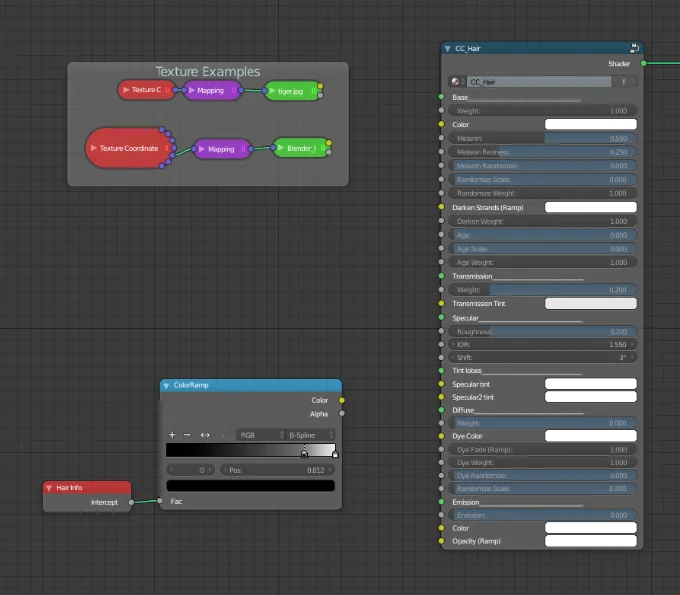Decrease the Pos value with left arrow
This screenshot has height=595, width=680.
[x=225, y=470]
